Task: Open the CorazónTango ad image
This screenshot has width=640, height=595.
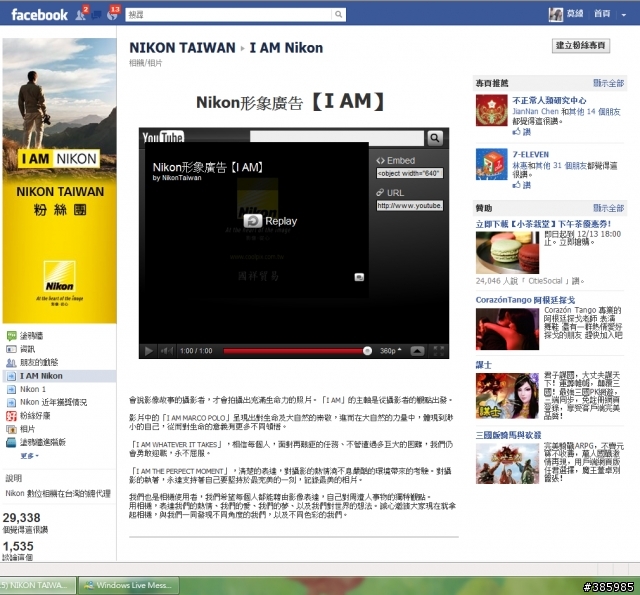Action: click(x=507, y=329)
